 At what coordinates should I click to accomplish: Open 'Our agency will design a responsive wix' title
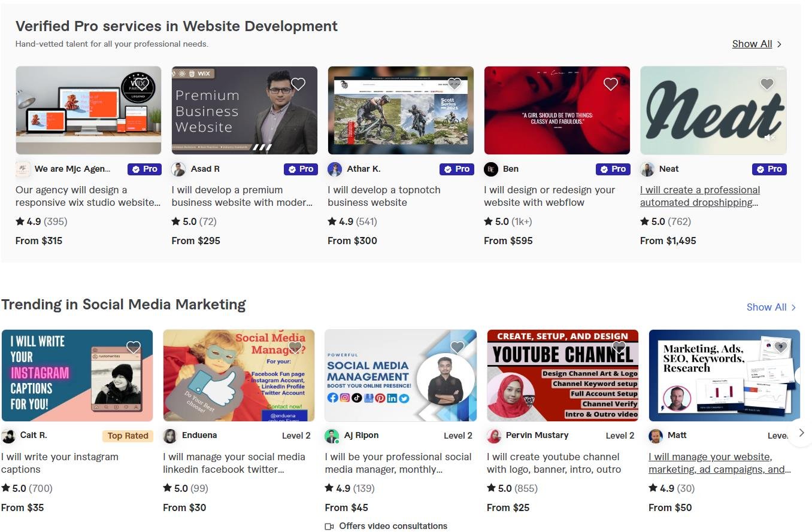(88, 196)
